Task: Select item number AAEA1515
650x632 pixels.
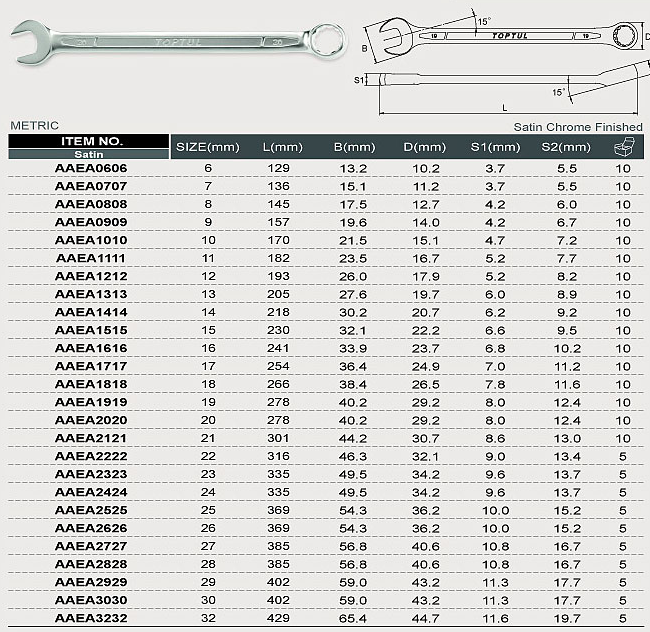Action: (x=91, y=330)
